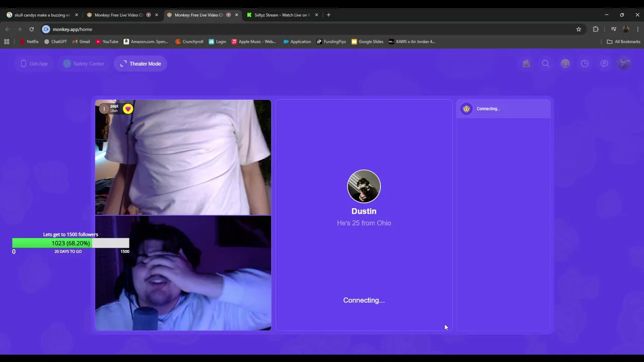Click the Connecting status in chat panel
The height and width of the screenshot is (362, 644).
488,109
